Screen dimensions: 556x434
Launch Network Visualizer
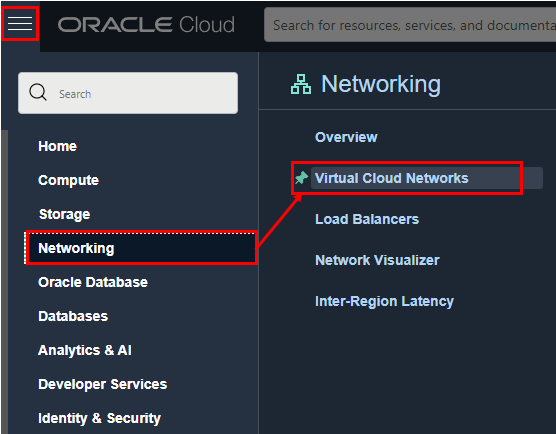[377, 260]
